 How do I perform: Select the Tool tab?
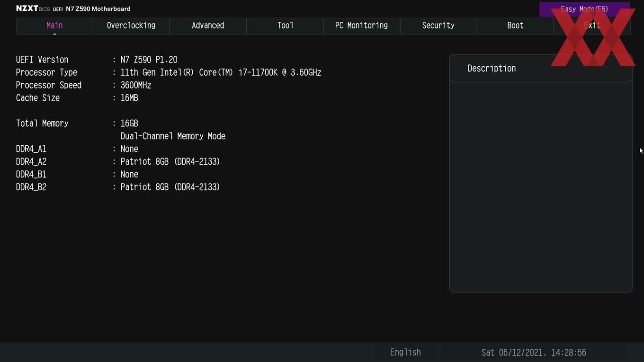(x=285, y=26)
